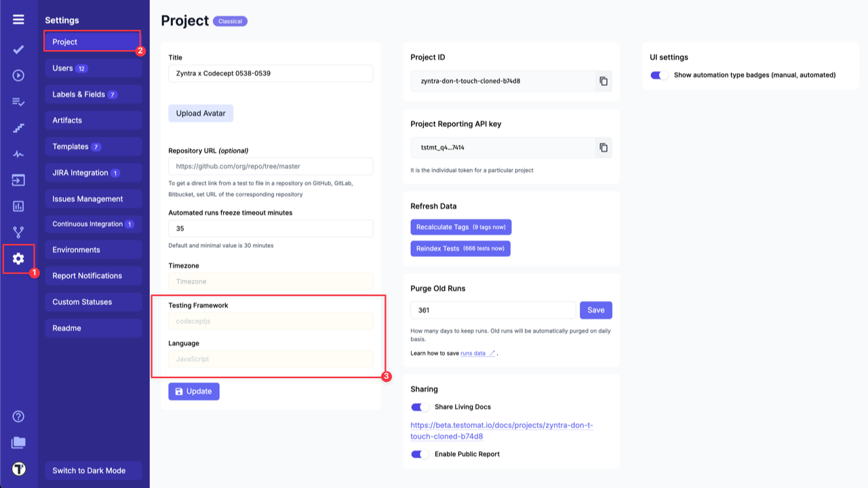
Task: Open the Language field showing JavaScript
Action: 271,359
